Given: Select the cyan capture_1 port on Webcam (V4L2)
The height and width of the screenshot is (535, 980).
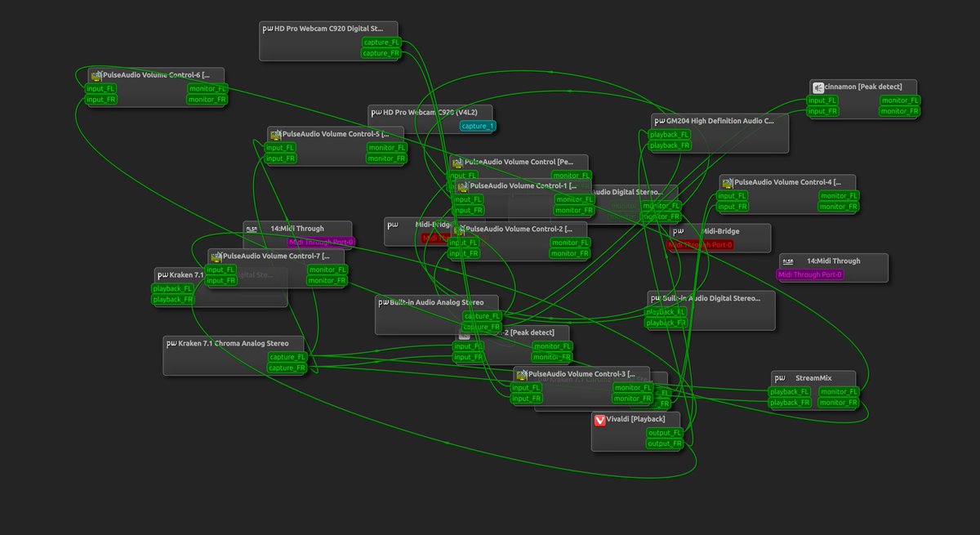Looking at the screenshot, I should (477, 126).
